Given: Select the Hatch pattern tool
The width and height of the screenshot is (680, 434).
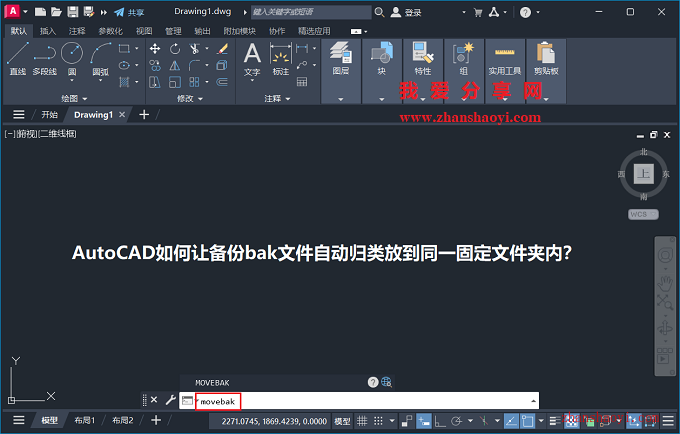Looking at the screenshot, I should tap(124, 82).
